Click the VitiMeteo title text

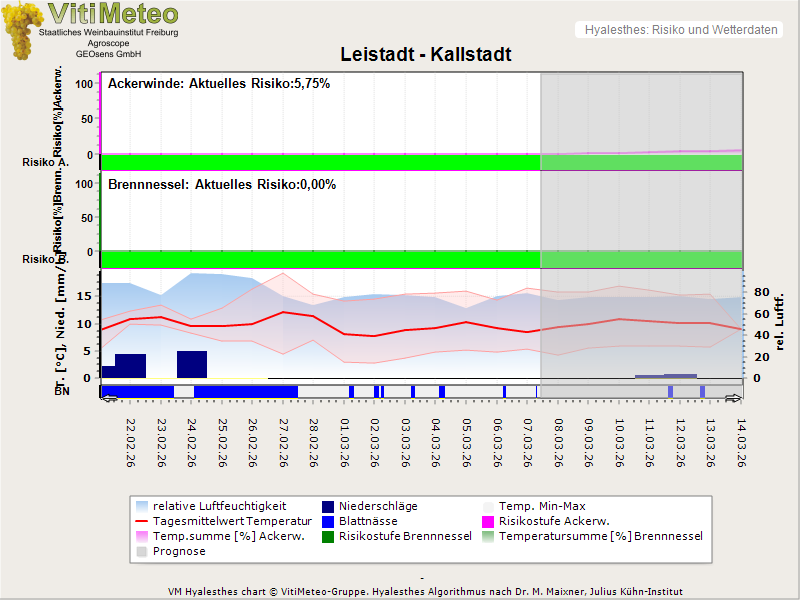click(113, 14)
